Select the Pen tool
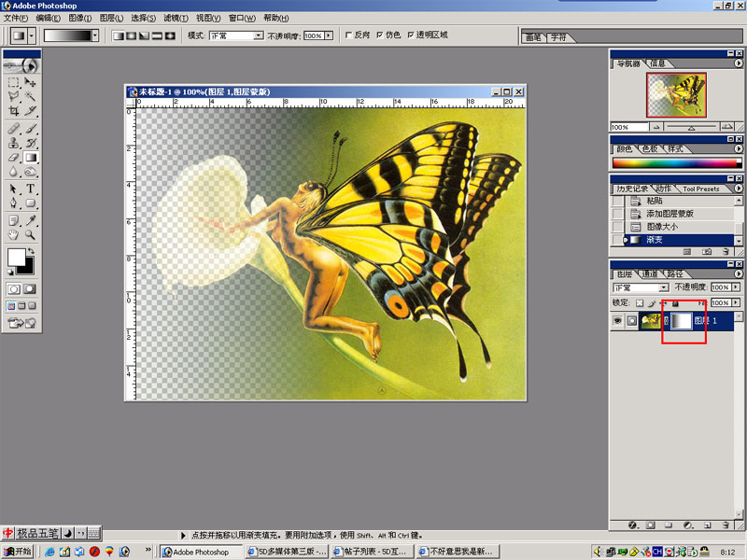747x560 pixels. point(14,203)
